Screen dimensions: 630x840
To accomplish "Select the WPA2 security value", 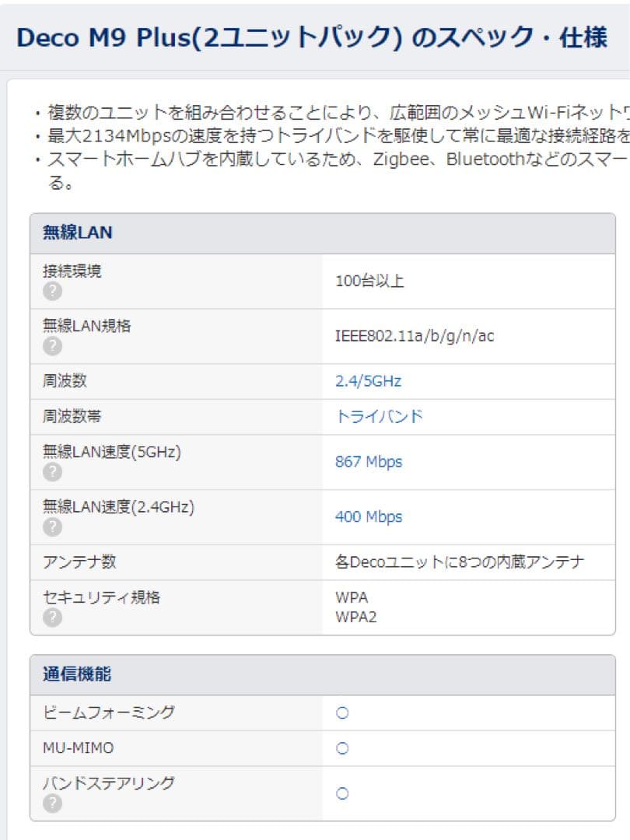I will pos(355,617).
